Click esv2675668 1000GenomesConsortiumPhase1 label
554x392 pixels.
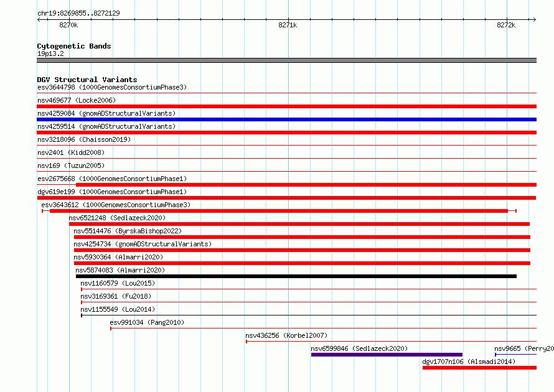(x=112, y=179)
